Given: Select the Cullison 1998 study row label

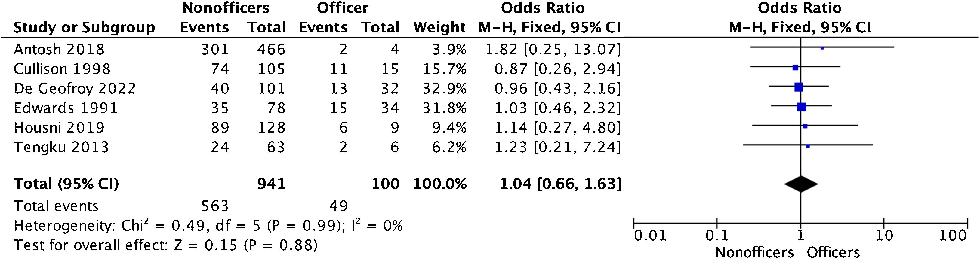Looking at the screenshot, I should 62,69.
